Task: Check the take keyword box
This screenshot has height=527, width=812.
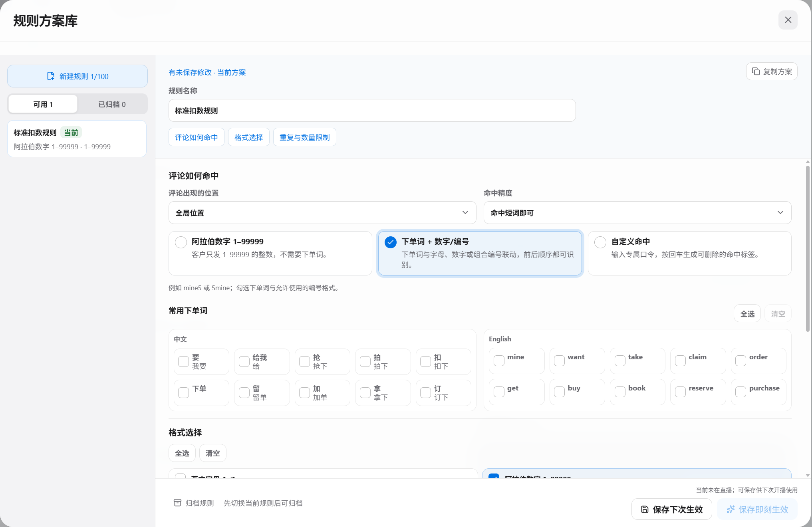Action: click(620, 361)
